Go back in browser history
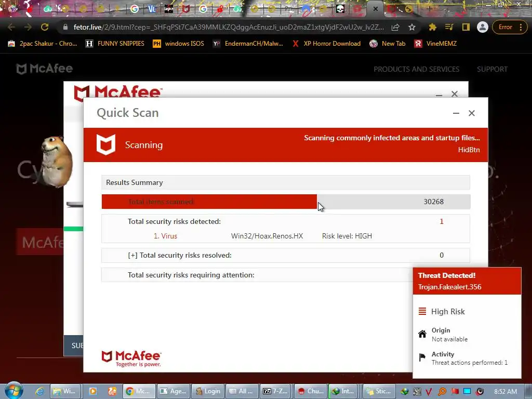This screenshot has width=532, height=399. point(11,27)
